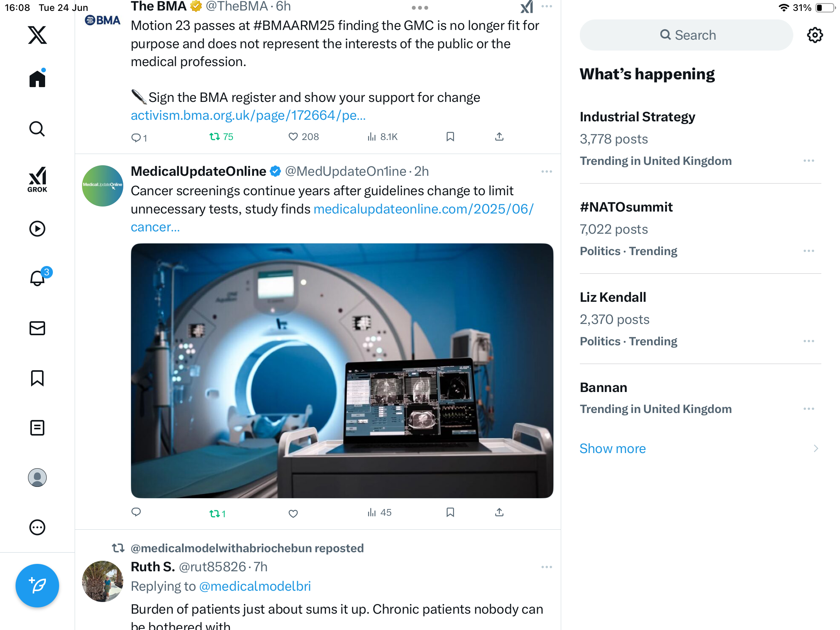Open the More circle menu icon
The image size is (840, 630).
click(x=37, y=527)
